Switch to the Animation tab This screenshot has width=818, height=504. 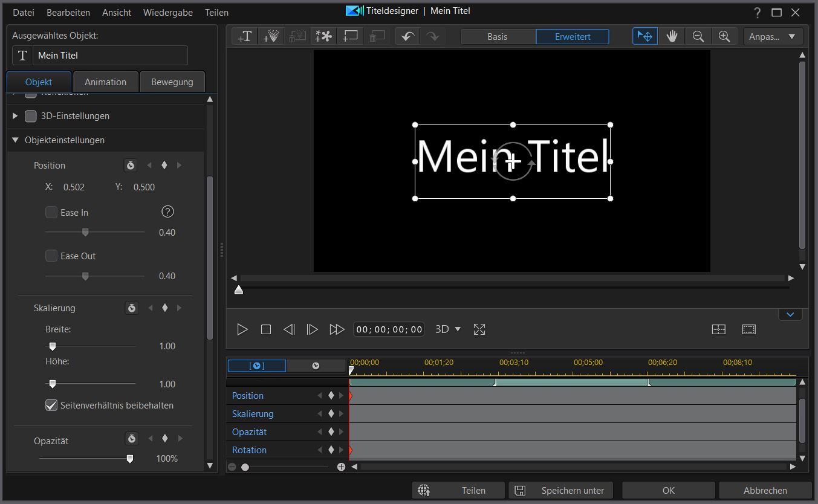(105, 82)
